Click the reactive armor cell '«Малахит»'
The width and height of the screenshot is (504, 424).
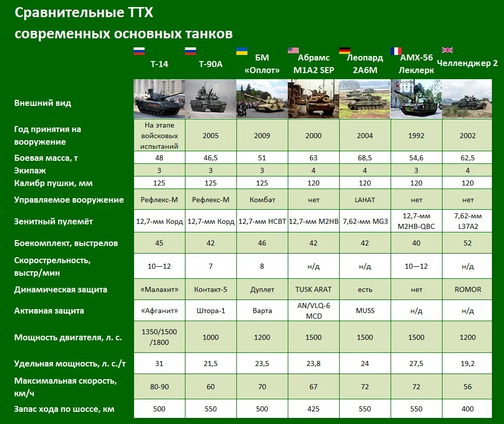click(159, 289)
